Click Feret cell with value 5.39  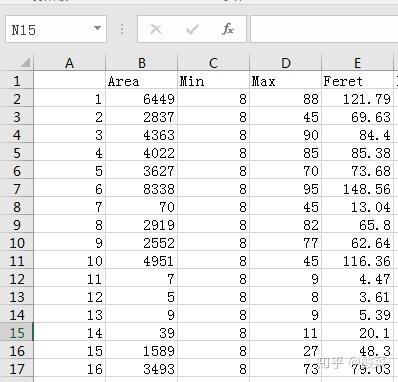[x=358, y=315]
